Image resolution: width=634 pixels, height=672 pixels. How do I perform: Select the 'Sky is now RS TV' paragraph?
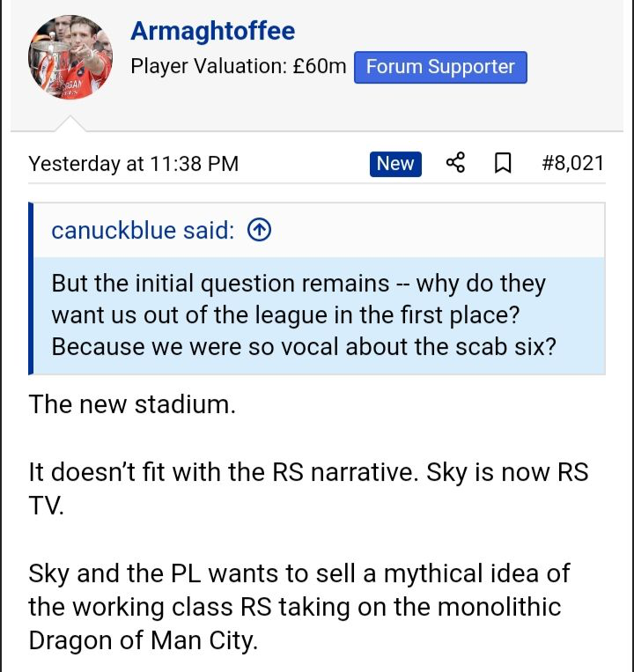click(308, 489)
